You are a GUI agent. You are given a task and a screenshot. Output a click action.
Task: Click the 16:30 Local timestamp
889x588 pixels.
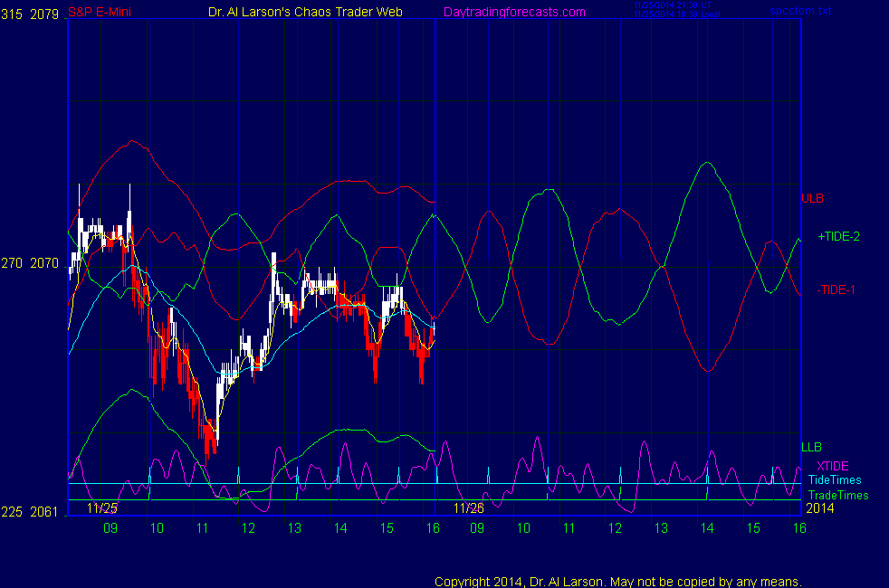click(x=677, y=14)
